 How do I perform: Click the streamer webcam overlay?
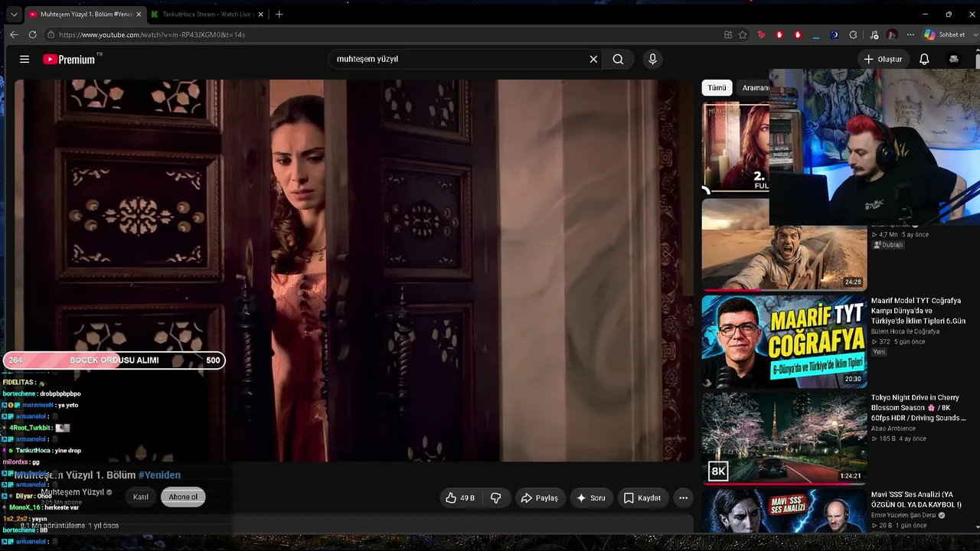point(874,147)
